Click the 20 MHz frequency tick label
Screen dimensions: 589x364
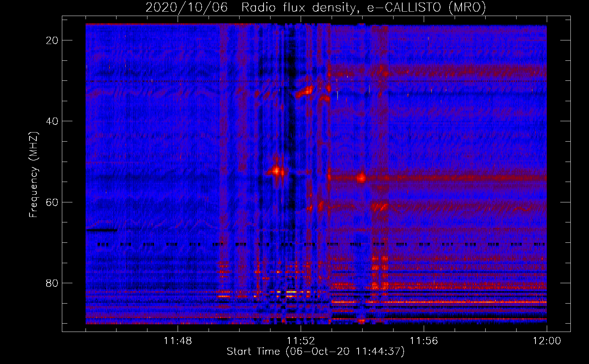click(52, 40)
